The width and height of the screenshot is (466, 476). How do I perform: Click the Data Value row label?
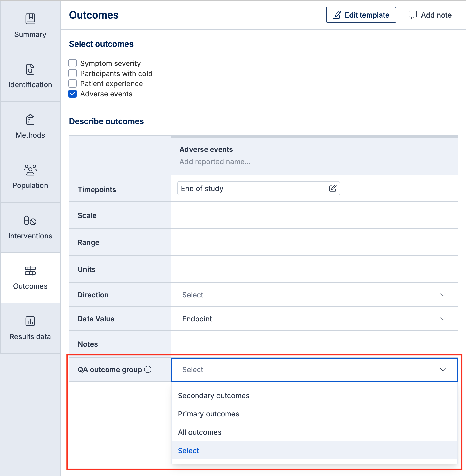[96, 319]
